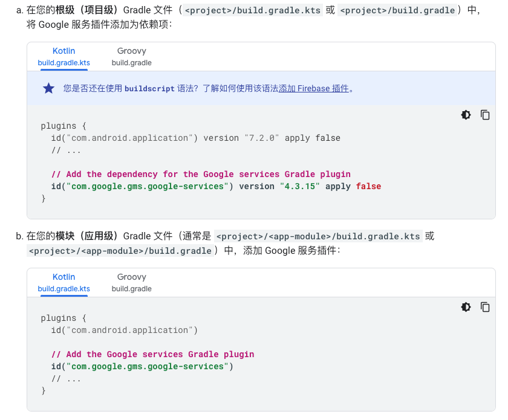The width and height of the screenshot is (508, 420).
Task: Click the google-services version "4.3.15" code line
Action: click(x=216, y=187)
